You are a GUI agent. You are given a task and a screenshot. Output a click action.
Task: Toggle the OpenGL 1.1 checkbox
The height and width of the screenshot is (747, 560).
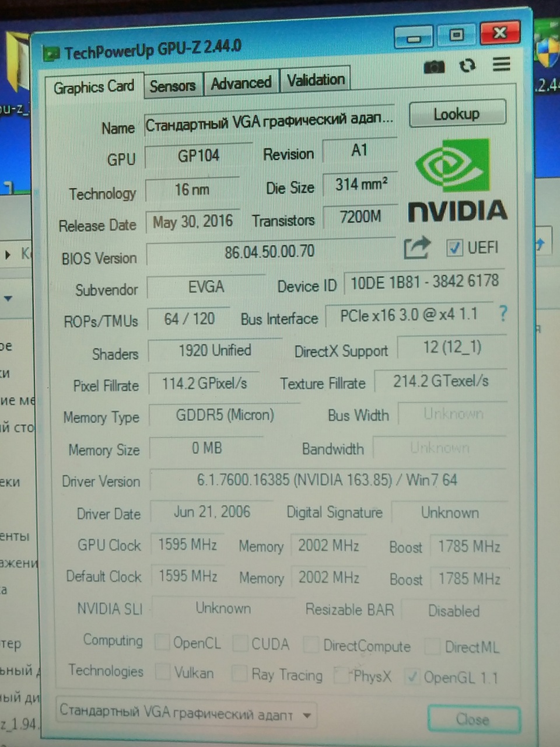413,676
